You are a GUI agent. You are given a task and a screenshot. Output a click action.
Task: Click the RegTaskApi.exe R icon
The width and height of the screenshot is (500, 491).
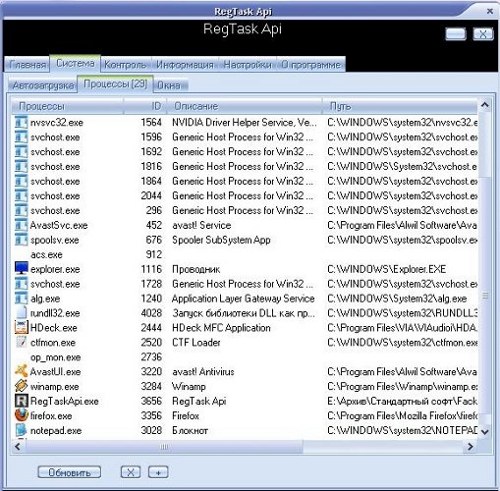(21, 401)
